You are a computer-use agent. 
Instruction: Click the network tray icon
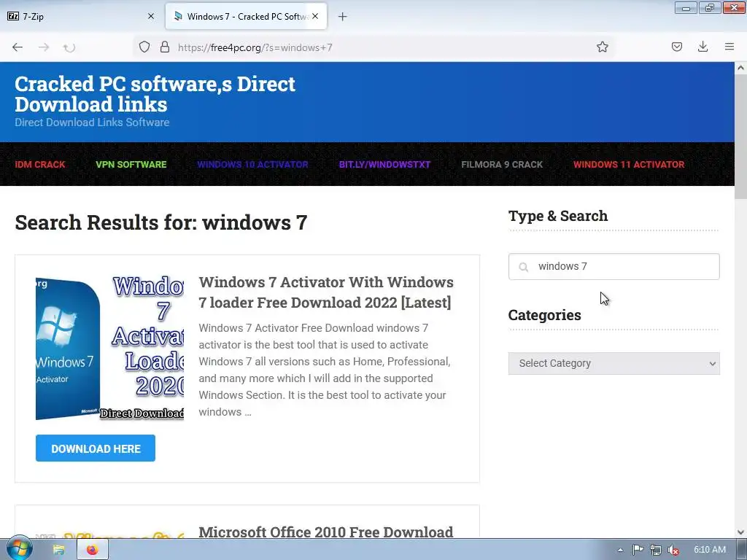coord(656,550)
